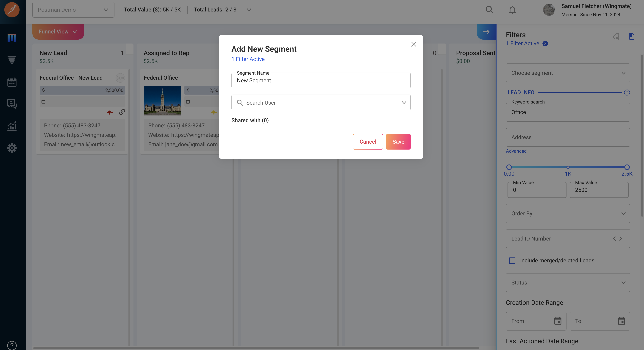The width and height of the screenshot is (644, 350).
Task: Click the tag icon in Filters header
Action: click(x=616, y=36)
